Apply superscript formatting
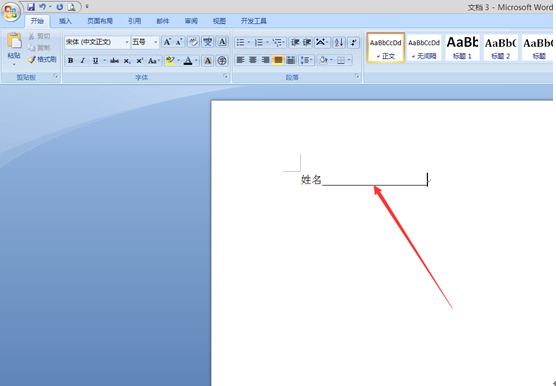The image size is (556, 386). coord(140,61)
